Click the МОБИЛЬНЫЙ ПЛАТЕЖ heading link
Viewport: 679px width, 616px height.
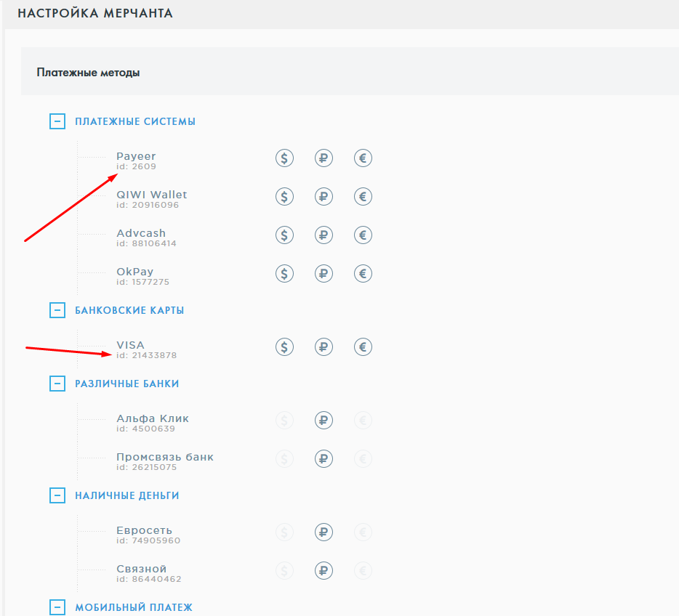(x=134, y=607)
